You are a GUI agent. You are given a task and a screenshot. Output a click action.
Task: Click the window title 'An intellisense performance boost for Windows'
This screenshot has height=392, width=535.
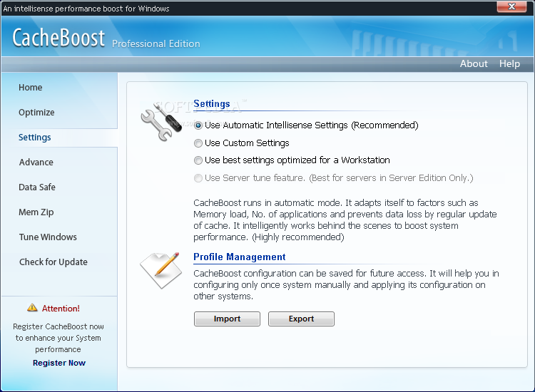(x=86, y=9)
